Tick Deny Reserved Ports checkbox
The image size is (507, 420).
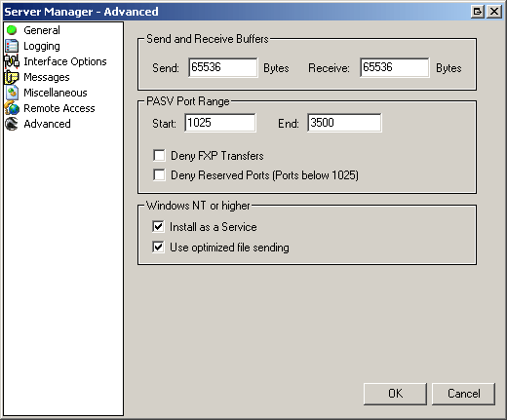pos(159,174)
